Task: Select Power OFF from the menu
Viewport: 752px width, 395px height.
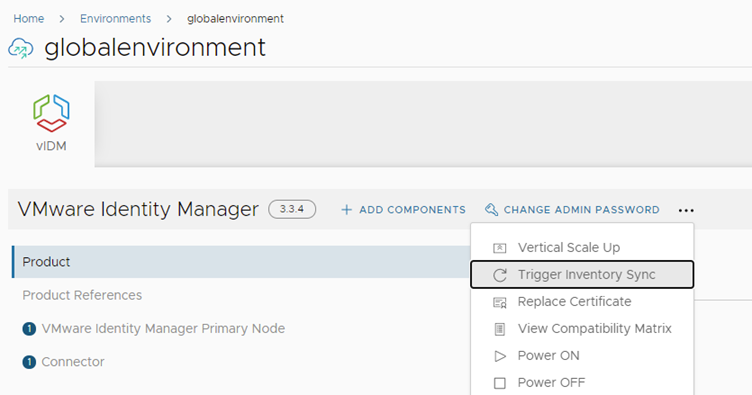Action: click(582, 383)
